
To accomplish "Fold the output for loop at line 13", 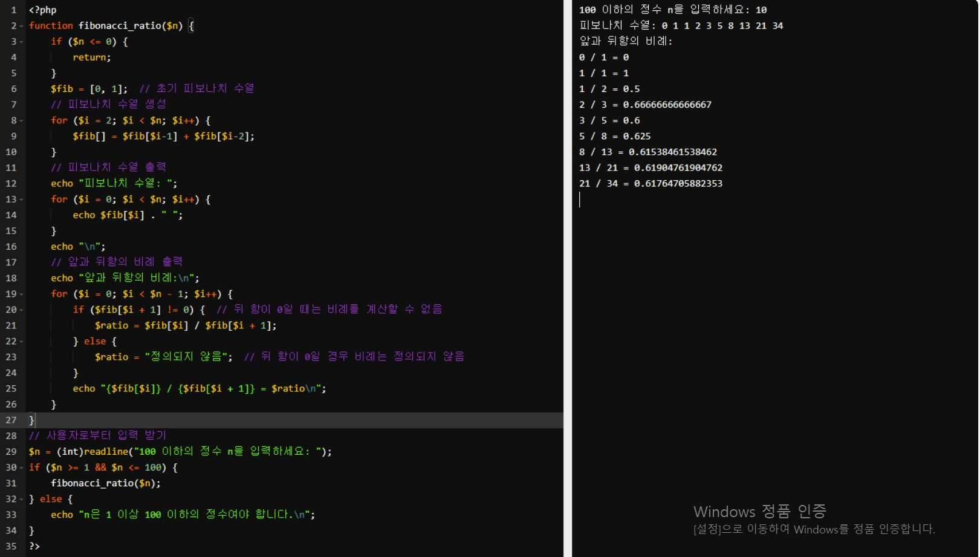I will click(22, 200).
